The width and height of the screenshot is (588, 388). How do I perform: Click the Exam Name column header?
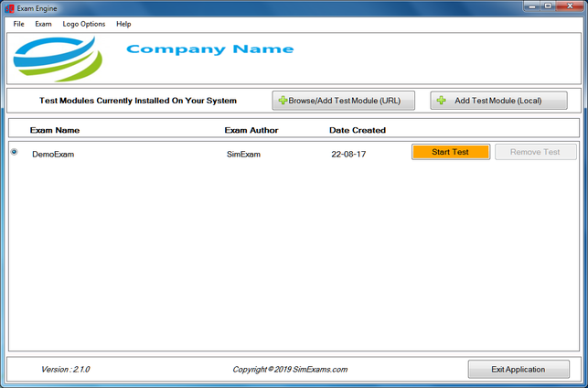click(x=55, y=130)
